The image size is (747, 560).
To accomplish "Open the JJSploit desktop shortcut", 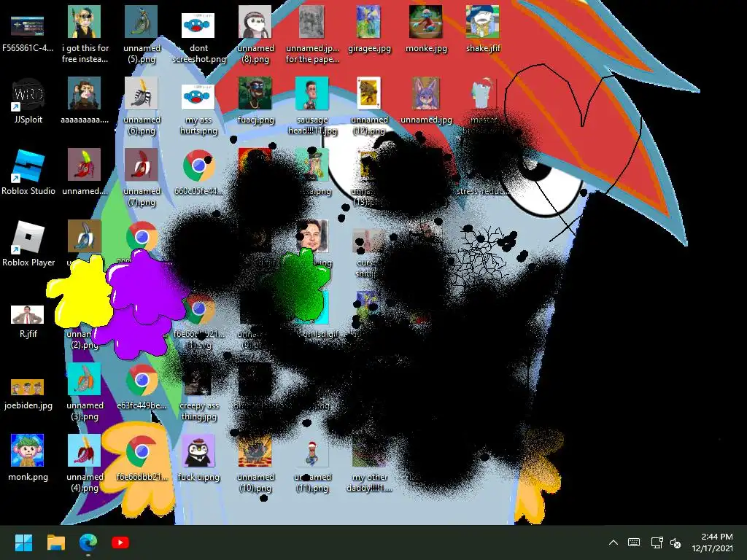I will coord(28,101).
